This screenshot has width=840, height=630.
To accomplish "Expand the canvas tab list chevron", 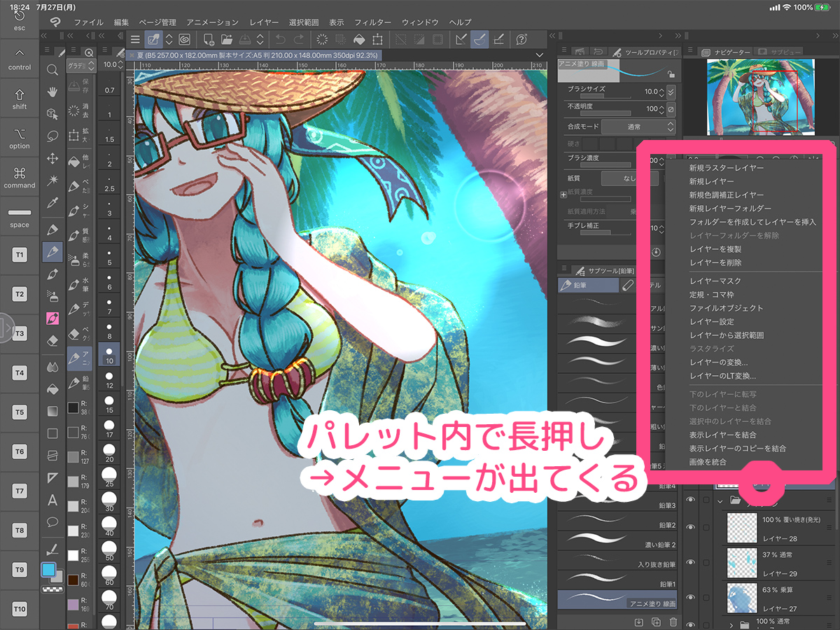I will pyautogui.click(x=539, y=55).
